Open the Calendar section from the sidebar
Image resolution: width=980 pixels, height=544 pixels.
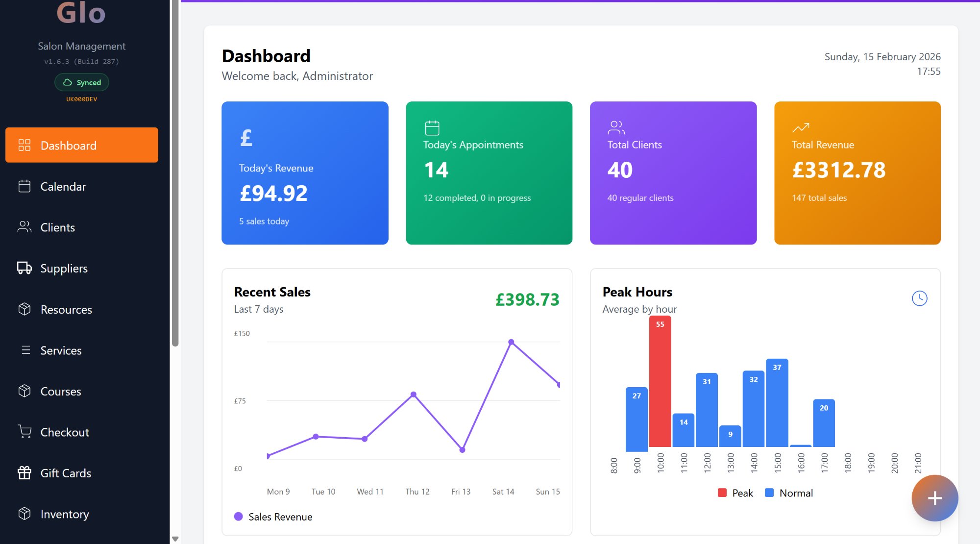[62, 186]
